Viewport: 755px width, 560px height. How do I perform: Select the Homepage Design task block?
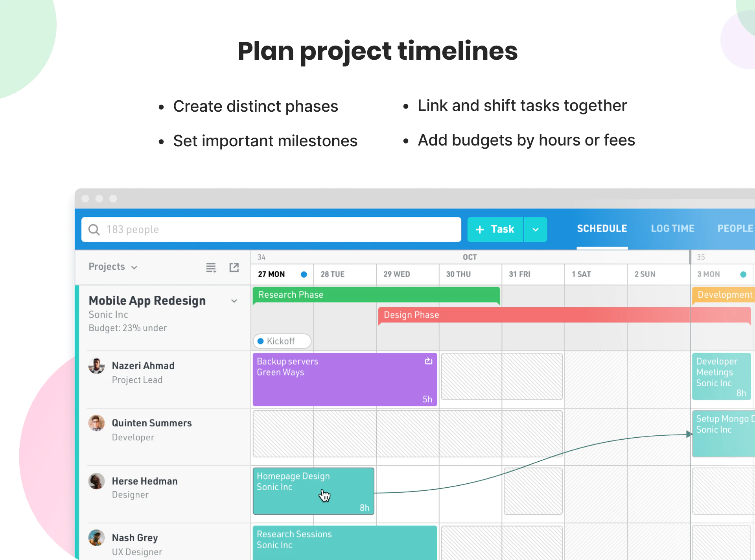click(313, 491)
